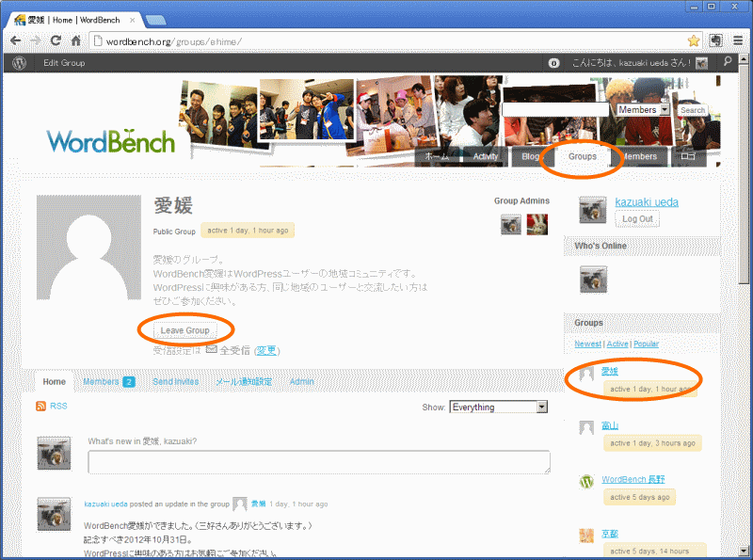The image size is (753, 560).
Task: Open the Evernote extension icon
Action: [715, 40]
